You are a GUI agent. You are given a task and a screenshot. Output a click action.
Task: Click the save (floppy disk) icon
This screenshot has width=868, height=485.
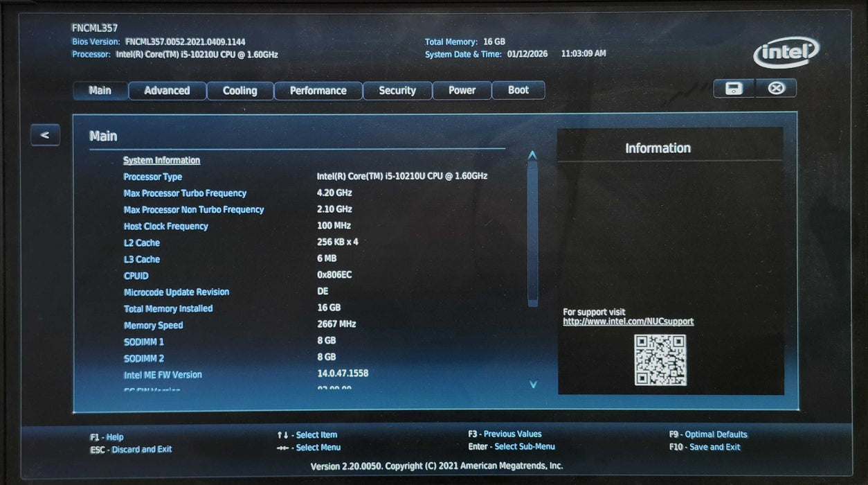pyautogui.click(x=734, y=89)
